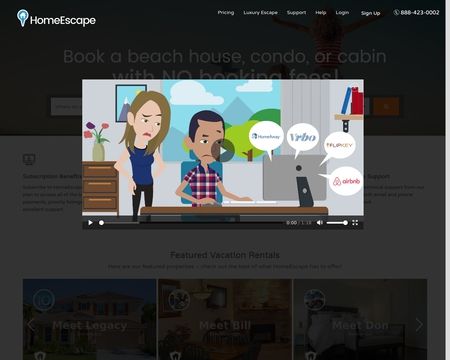Open the Luxury Escape menu item
Image resolution: width=450 pixels, height=360 pixels.
coord(260,13)
